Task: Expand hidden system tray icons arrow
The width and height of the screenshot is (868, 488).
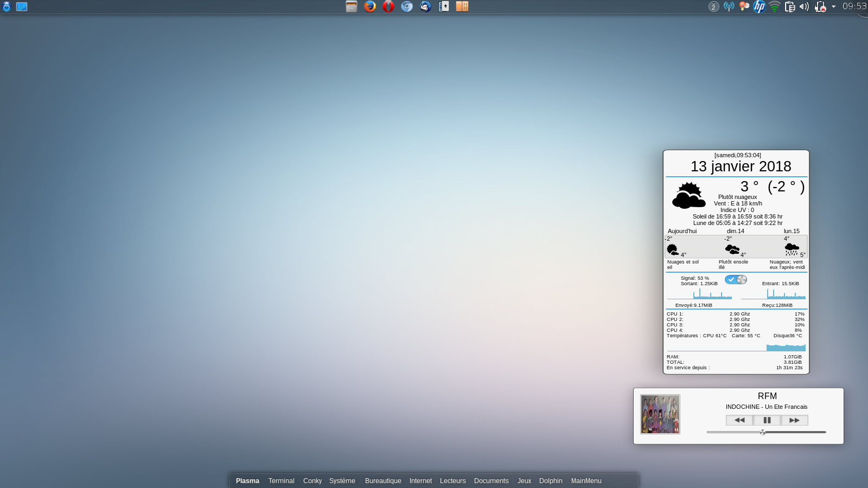Action: [834, 7]
